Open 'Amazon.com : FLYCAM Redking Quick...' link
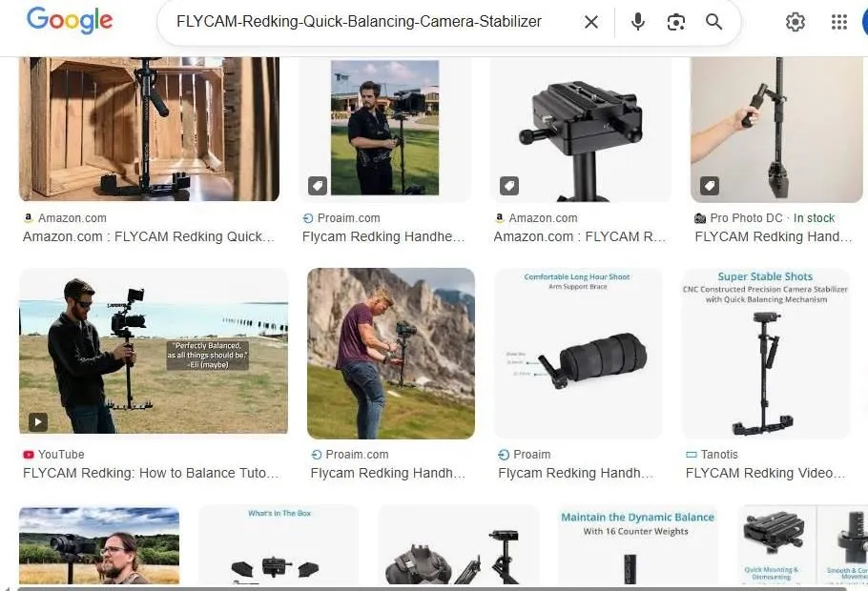Viewport: 868px width, 591px height. tap(149, 236)
